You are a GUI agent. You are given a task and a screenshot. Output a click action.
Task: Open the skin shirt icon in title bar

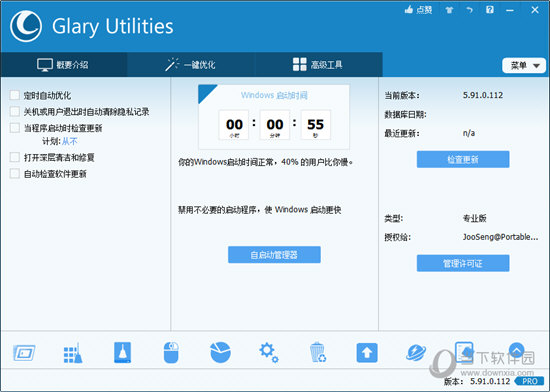tap(449, 10)
